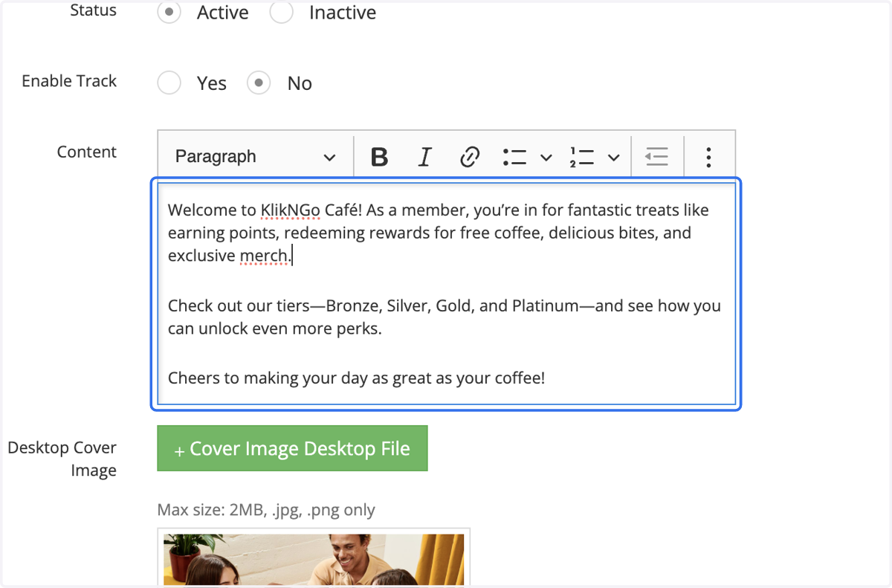Click the 'Check out our tiers' paragraph
The width and height of the screenshot is (892, 588).
(445, 317)
